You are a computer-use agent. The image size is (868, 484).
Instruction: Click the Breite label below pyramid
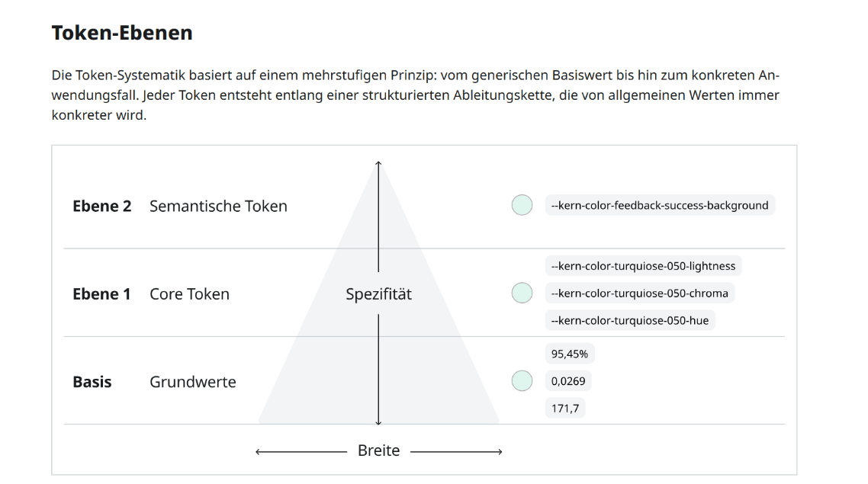point(378,450)
